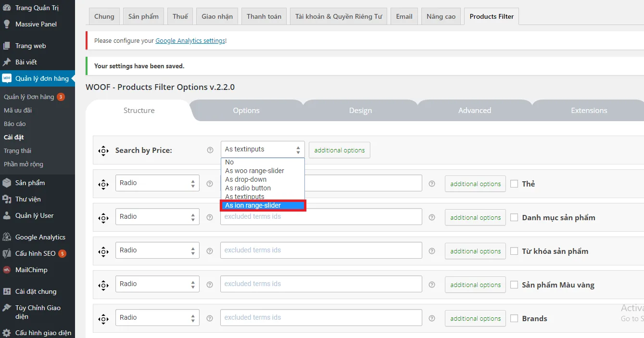Viewport: 644px width, 338px height.
Task: Pick "As drop-down" in the price list
Action: (x=263, y=179)
